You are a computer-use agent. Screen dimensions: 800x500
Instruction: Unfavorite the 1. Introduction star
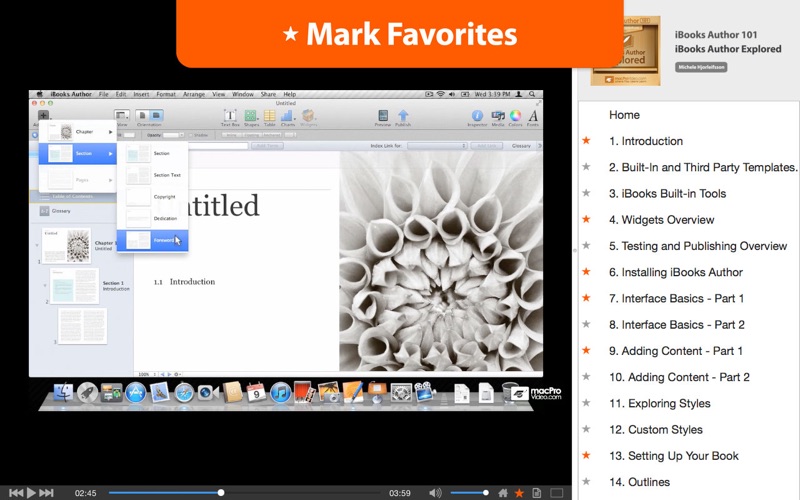[587, 140]
